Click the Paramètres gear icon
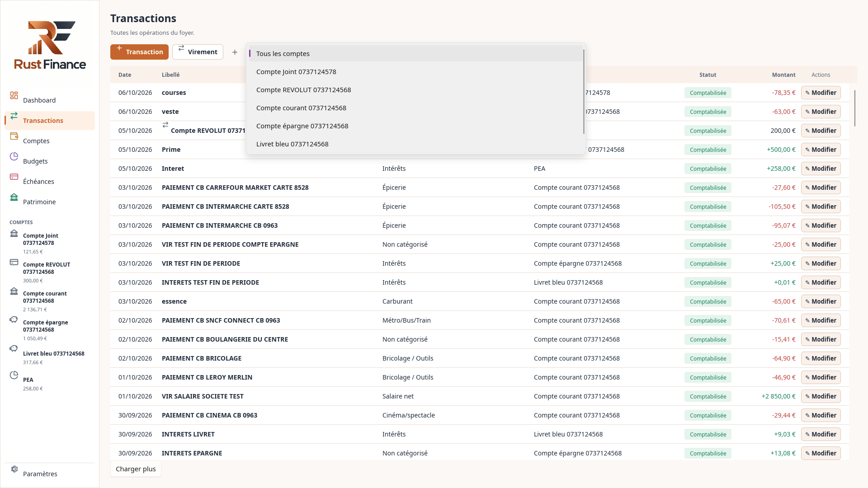Screen dimensions: 868x488 [14, 469]
